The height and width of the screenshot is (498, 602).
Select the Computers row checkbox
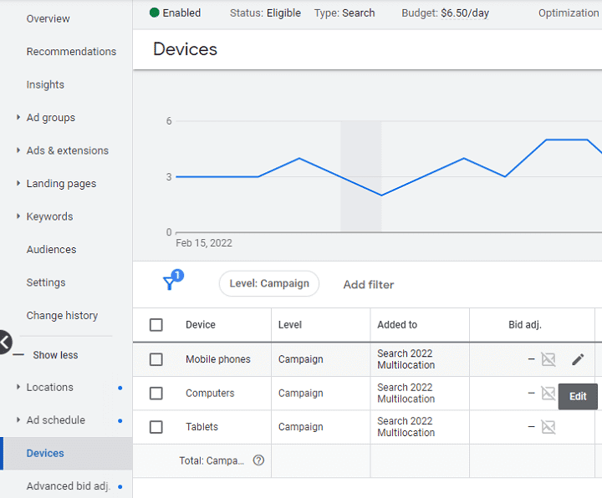tap(156, 394)
